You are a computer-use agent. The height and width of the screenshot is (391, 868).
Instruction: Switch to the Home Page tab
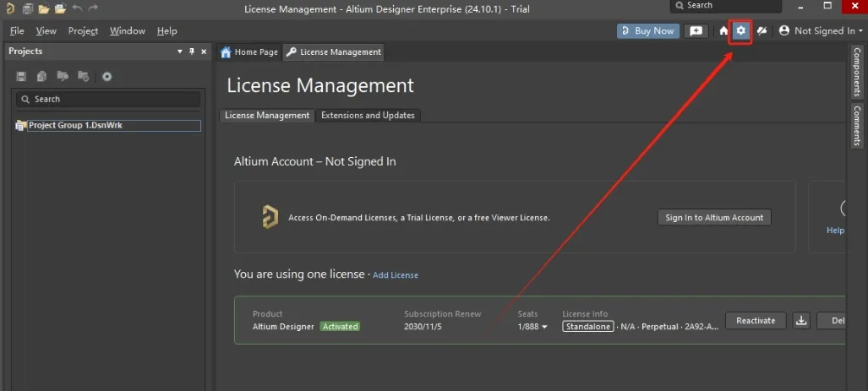point(249,52)
